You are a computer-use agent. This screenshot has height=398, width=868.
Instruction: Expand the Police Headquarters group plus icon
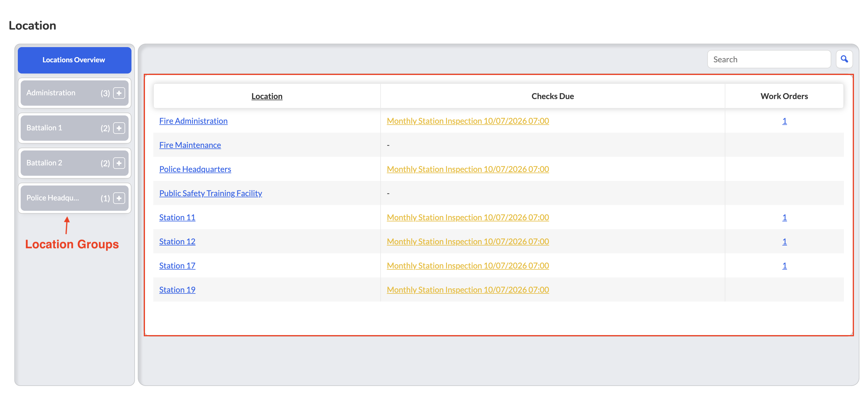click(x=119, y=198)
